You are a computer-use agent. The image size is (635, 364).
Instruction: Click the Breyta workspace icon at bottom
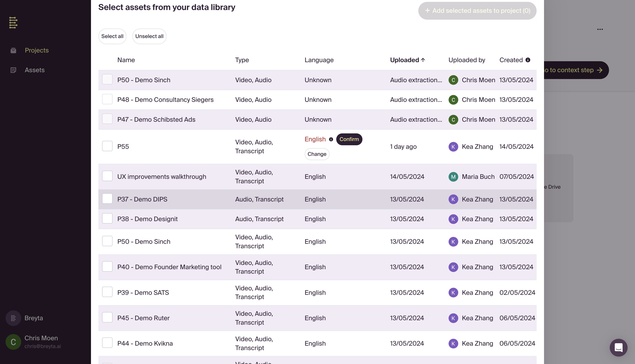13,318
